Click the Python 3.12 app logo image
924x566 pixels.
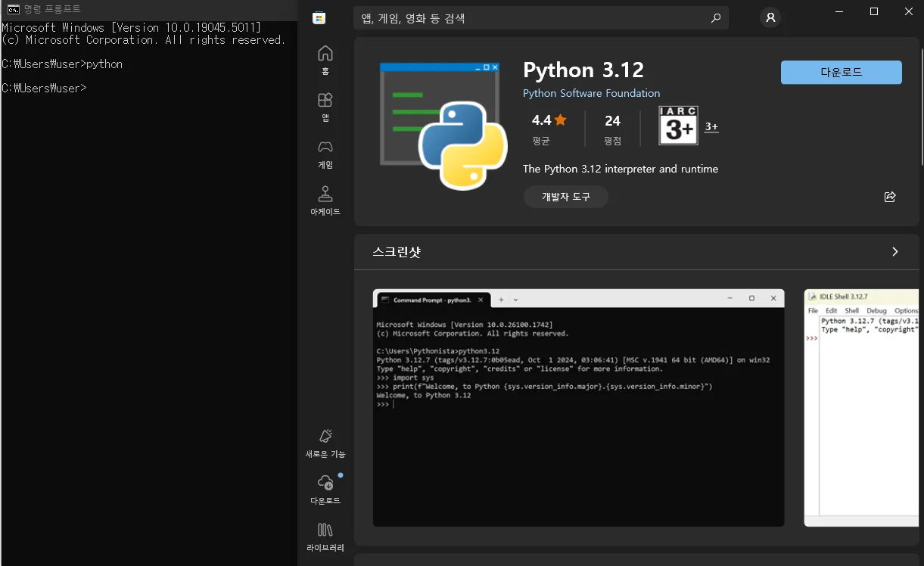pyautogui.click(x=443, y=126)
